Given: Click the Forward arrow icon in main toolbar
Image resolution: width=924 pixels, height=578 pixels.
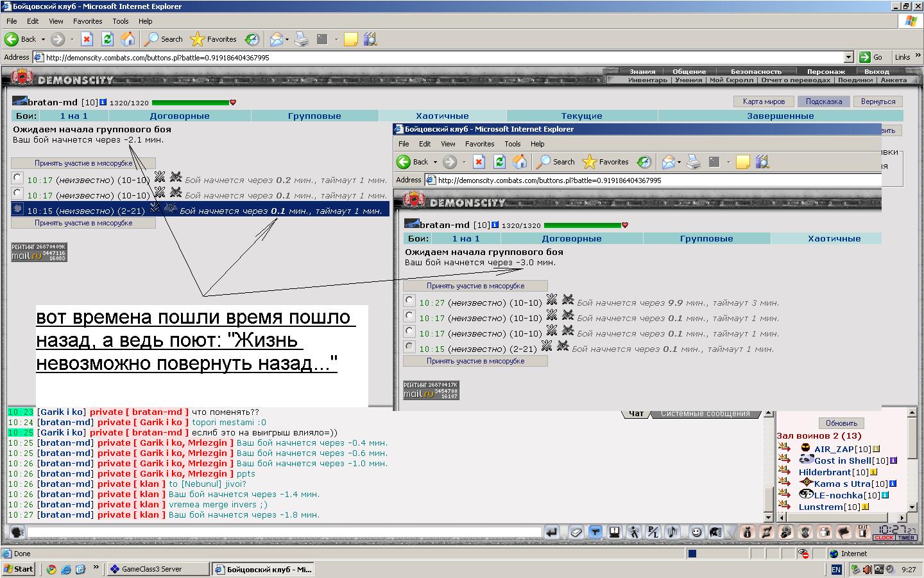Looking at the screenshot, I should pos(58,39).
